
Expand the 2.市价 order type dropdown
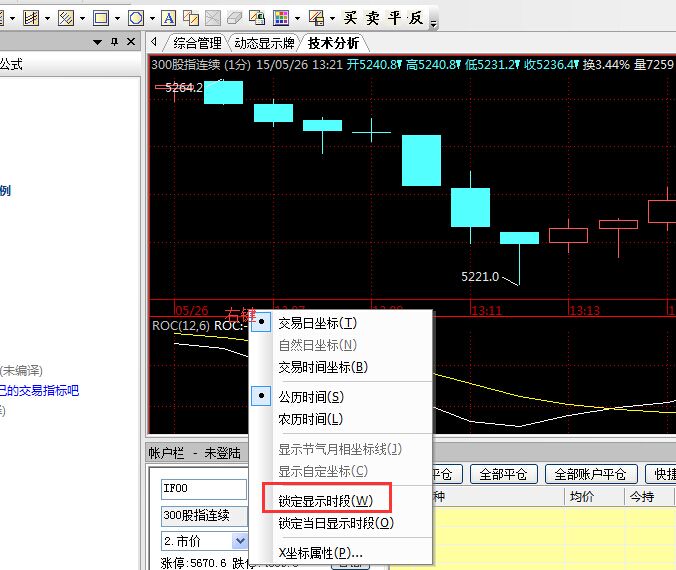[239, 540]
